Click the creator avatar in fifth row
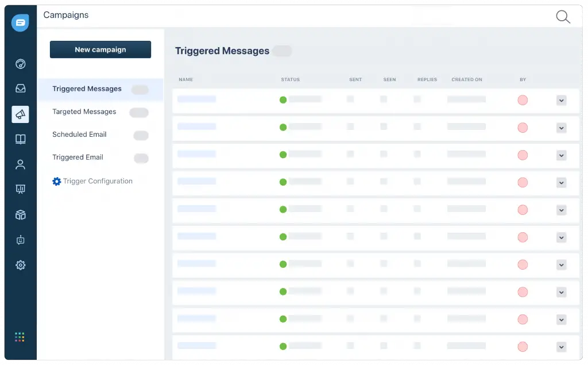 [523, 210]
